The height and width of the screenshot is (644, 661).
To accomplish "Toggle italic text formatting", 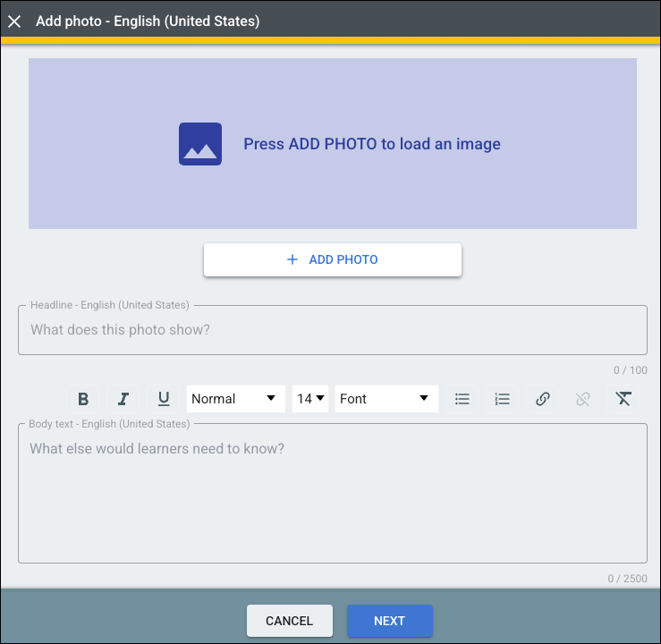I will pyautogui.click(x=123, y=399).
